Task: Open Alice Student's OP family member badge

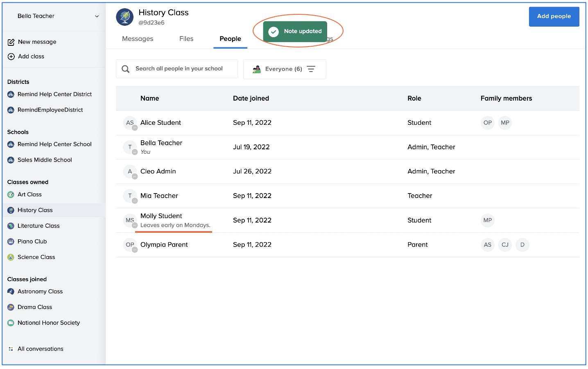Action: tap(487, 123)
